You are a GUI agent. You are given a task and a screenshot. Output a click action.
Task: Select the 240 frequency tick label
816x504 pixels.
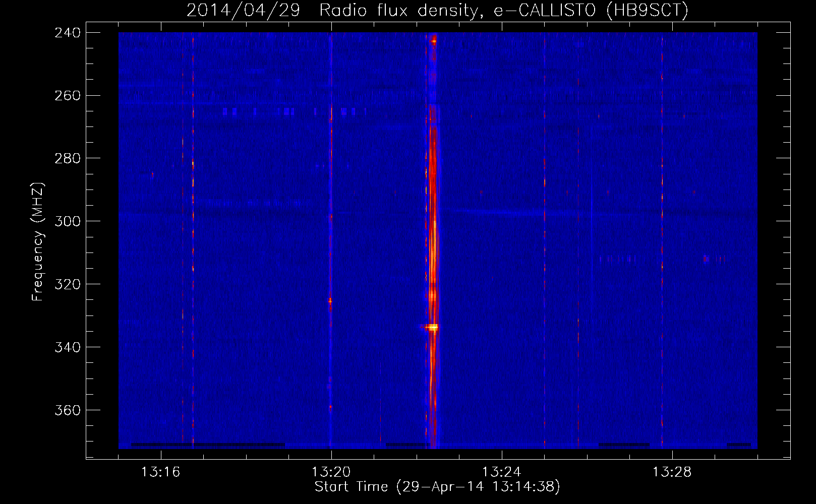tap(68, 32)
